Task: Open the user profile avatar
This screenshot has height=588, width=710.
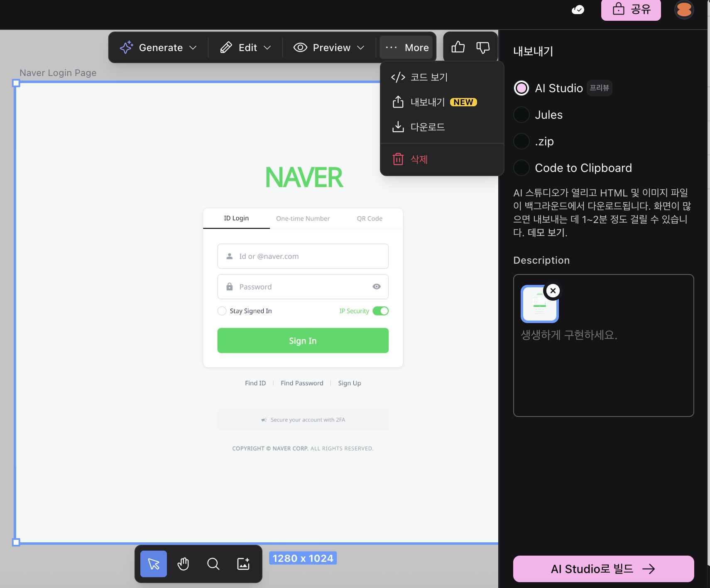Action: 684,10
